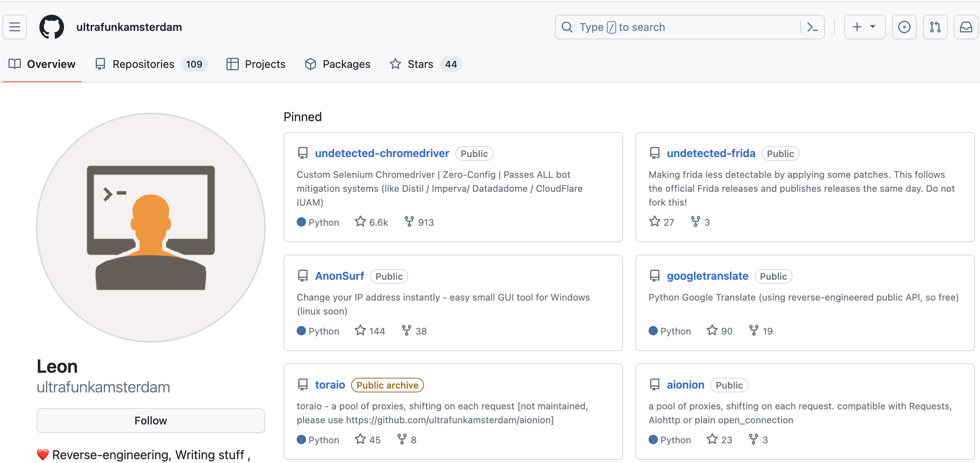980x463 pixels.
Task: Open the hamburger navigation menu
Action: pos(15,27)
